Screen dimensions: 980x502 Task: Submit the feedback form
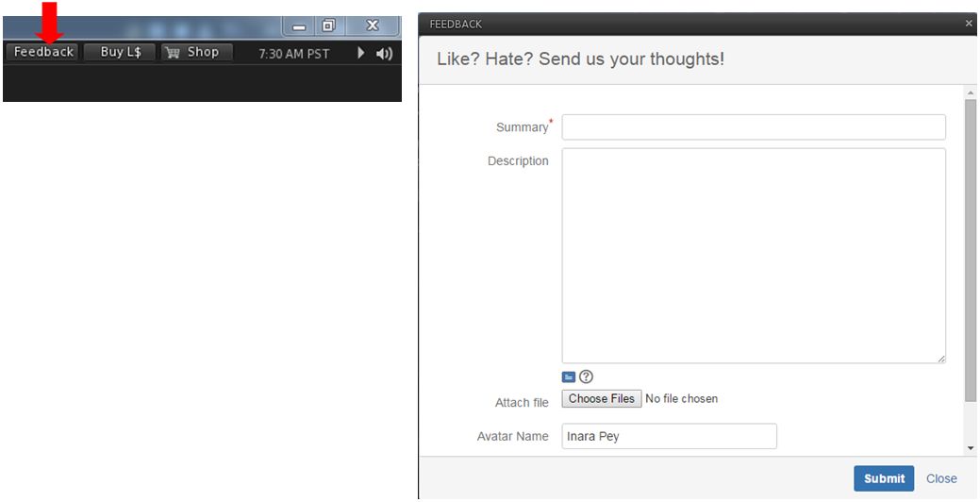tap(884, 478)
